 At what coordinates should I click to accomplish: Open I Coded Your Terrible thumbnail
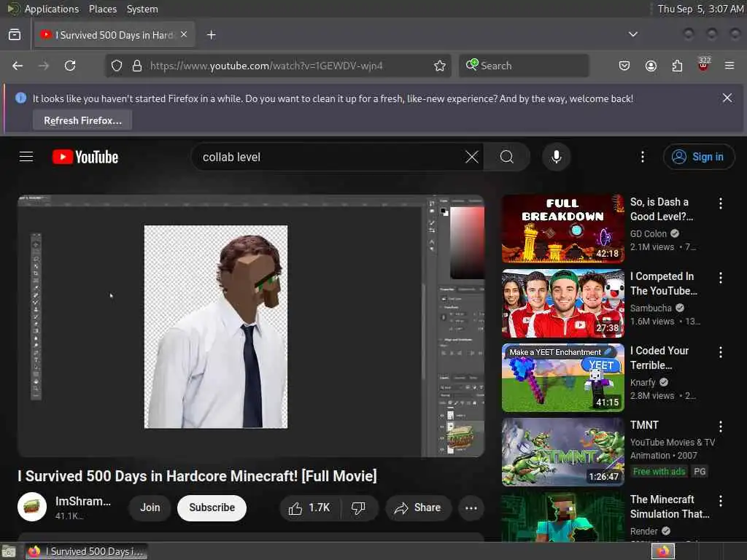pos(562,378)
